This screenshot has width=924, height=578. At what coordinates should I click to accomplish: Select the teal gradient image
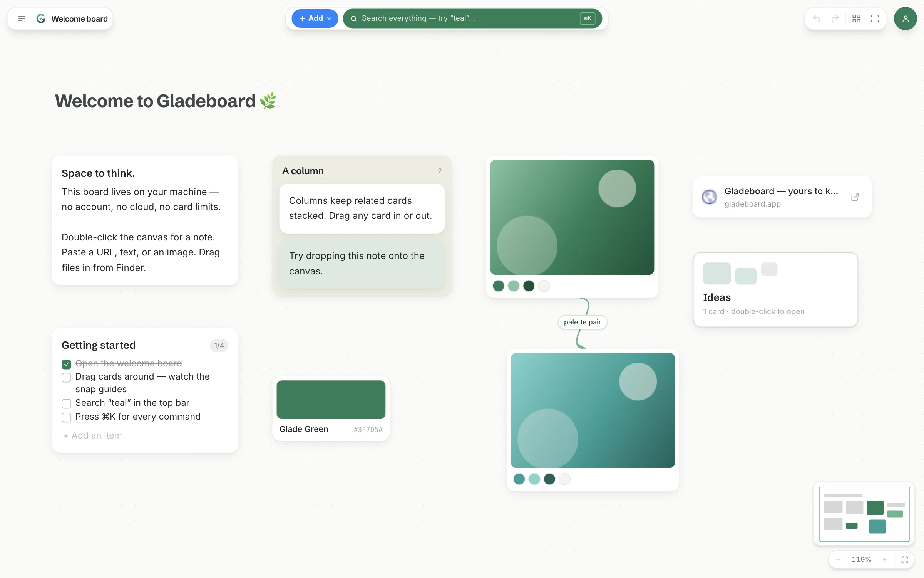coord(593,410)
